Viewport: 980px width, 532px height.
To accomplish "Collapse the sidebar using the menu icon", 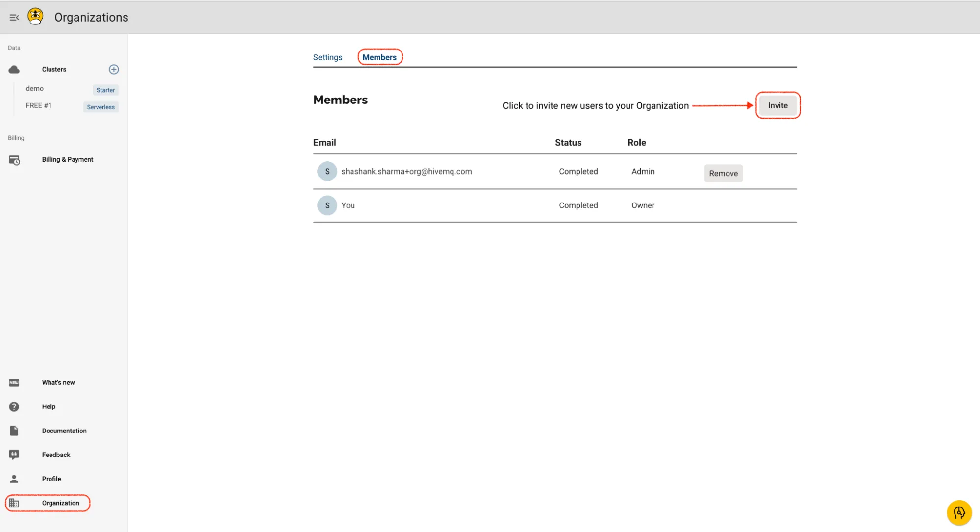I will pos(14,17).
